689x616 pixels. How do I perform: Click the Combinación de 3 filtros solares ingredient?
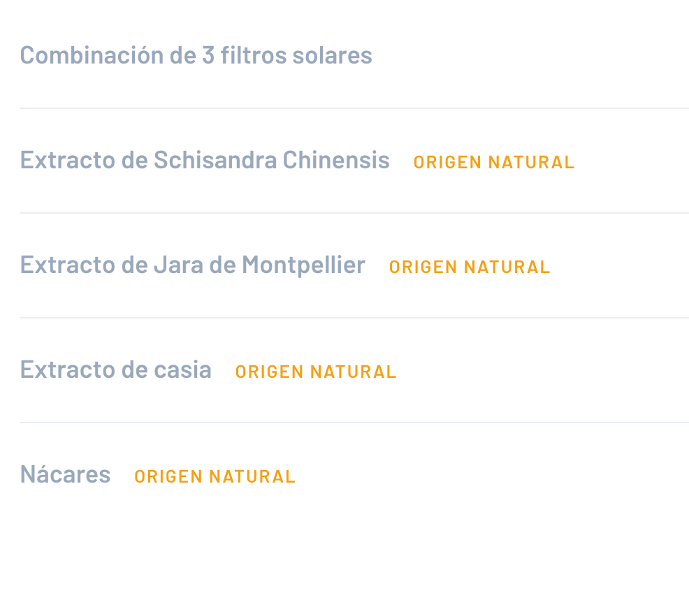[x=196, y=55]
